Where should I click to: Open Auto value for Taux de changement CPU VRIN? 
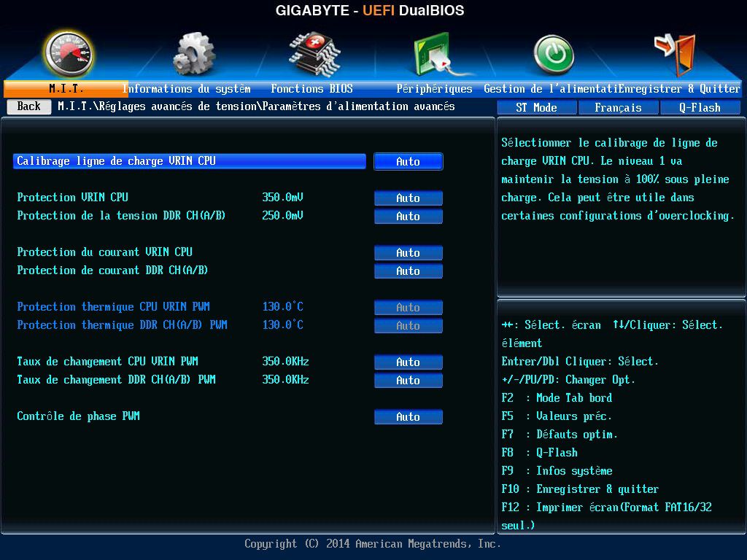click(409, 362)
